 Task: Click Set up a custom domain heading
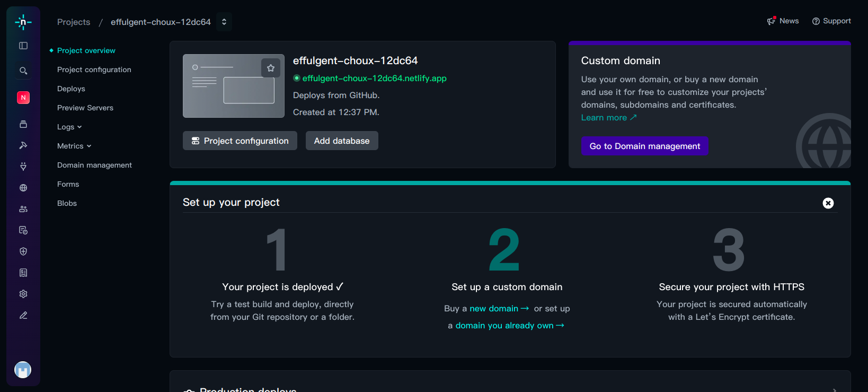tap(507, 287)
